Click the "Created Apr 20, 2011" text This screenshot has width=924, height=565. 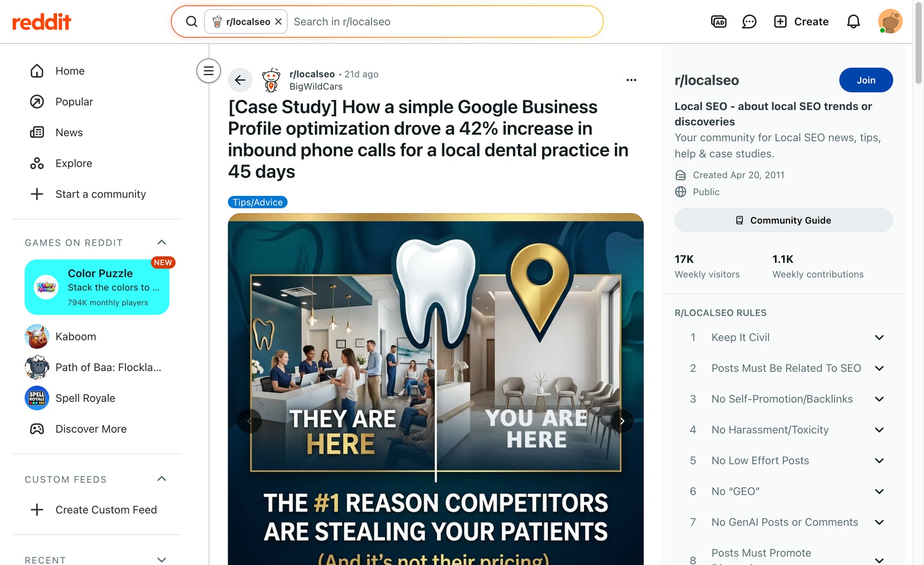tap(738, 175)
